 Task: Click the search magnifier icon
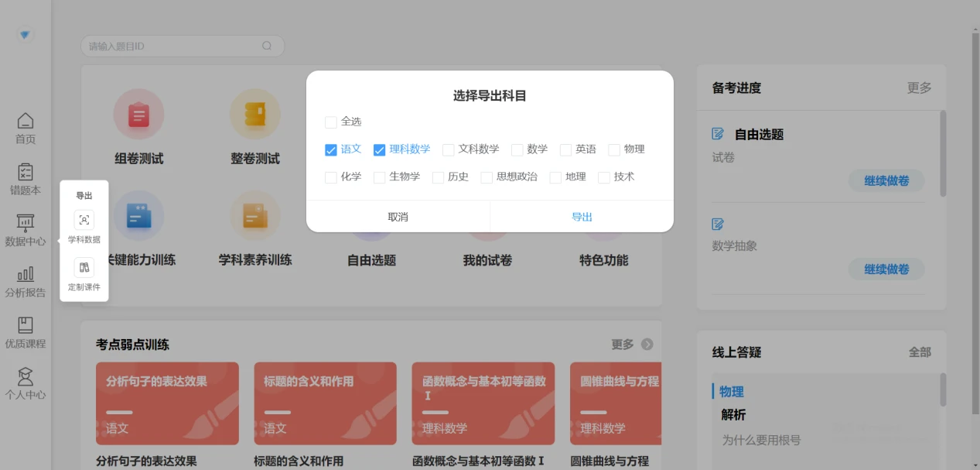(267, 46)
